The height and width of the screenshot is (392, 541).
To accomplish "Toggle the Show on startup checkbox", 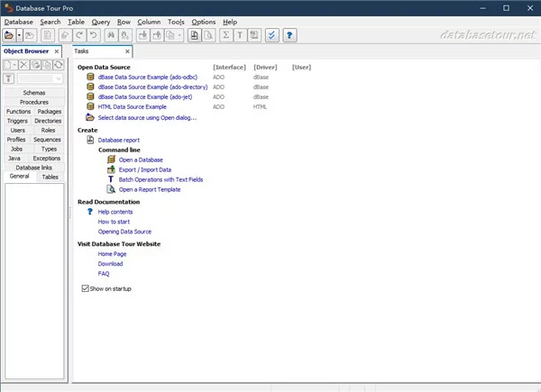I will pos(85,288).
